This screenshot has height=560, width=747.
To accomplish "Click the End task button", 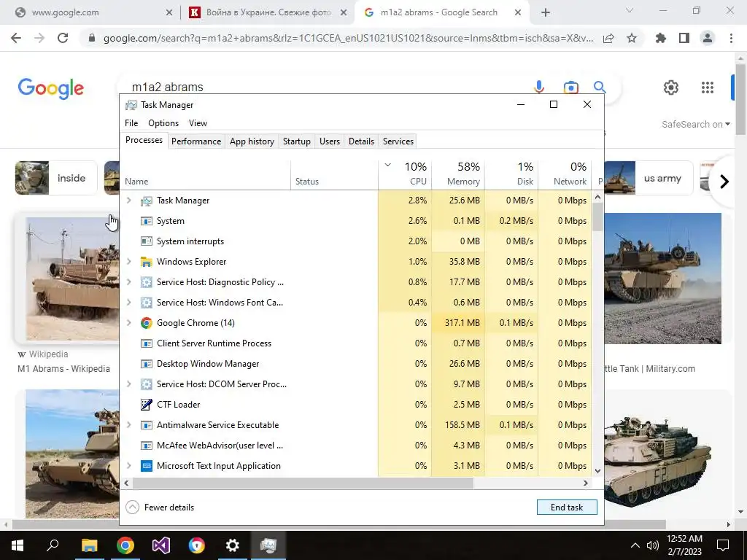I will (x=567, y=507).
